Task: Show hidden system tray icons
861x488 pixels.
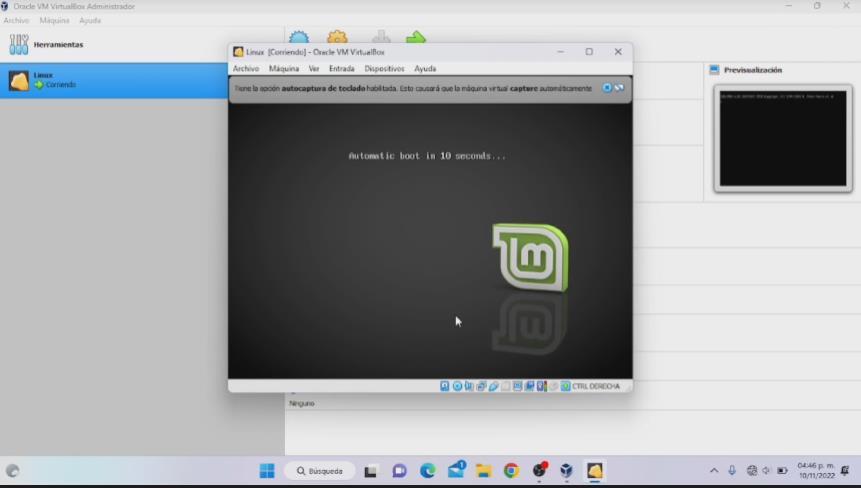Action: pyautogui.click(x=714, y=470)
